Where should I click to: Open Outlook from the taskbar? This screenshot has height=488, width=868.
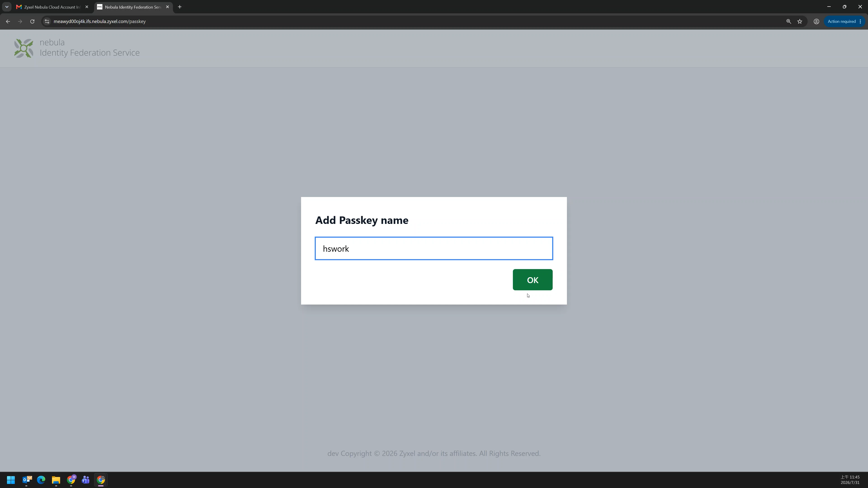point(27,480)
